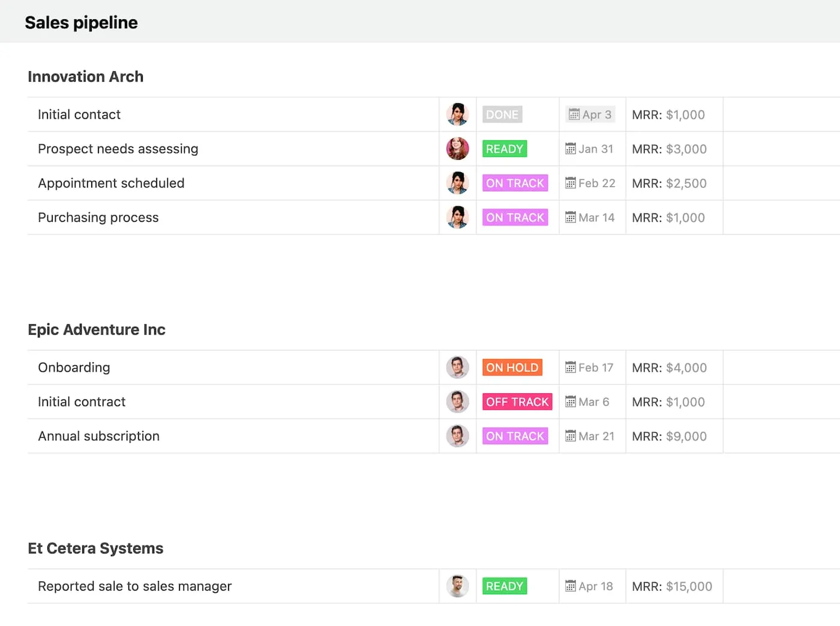840x626 pixels.
Task: Open the assignee avatar on Onboarding row
Action: pyautogui.click(x=457, y=368)
